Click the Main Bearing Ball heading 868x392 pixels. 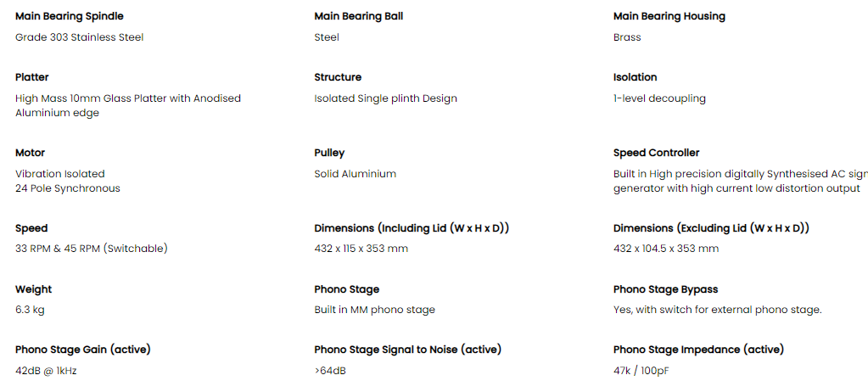pyautogui.click(x=359, y=17)
